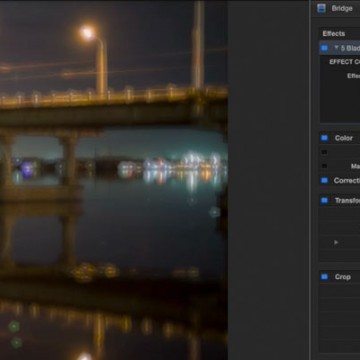Toggle the Crop section checkbox

(x=324, y=277)
